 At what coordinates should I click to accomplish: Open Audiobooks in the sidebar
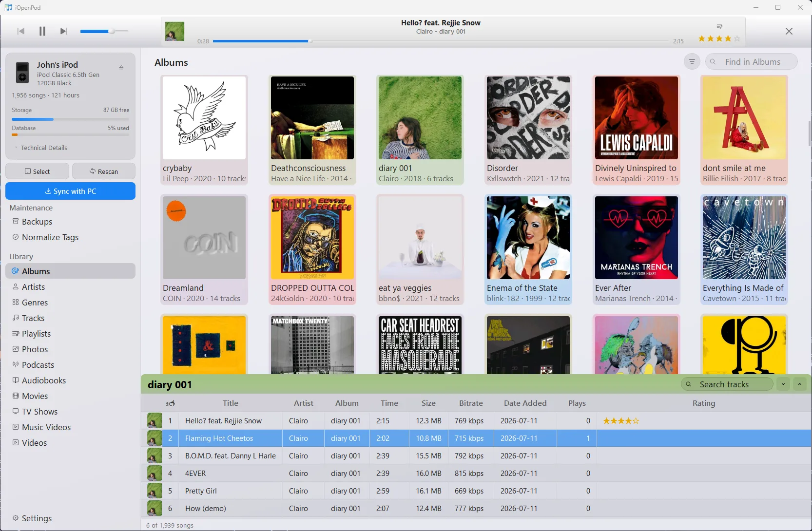pos(70,380)
